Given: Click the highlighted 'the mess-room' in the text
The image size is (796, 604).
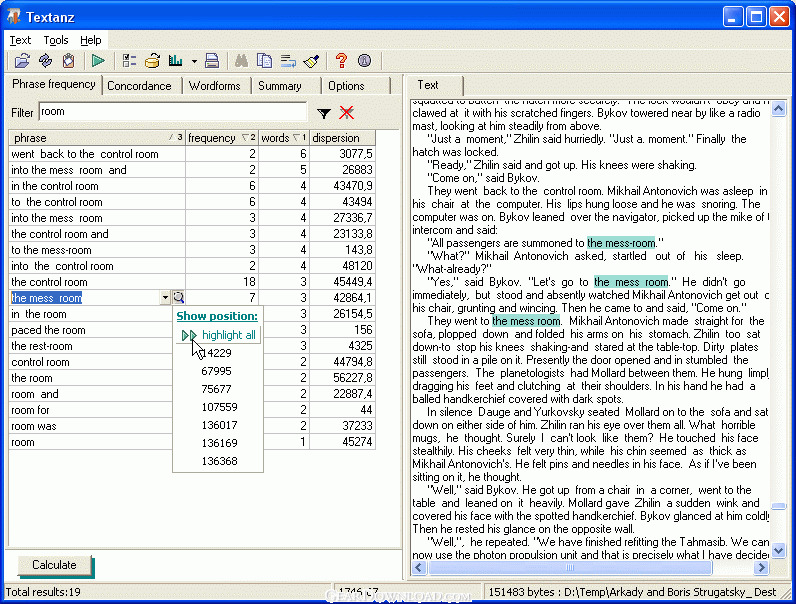Looking at the screenshot, I should click(x=621, y=243).
